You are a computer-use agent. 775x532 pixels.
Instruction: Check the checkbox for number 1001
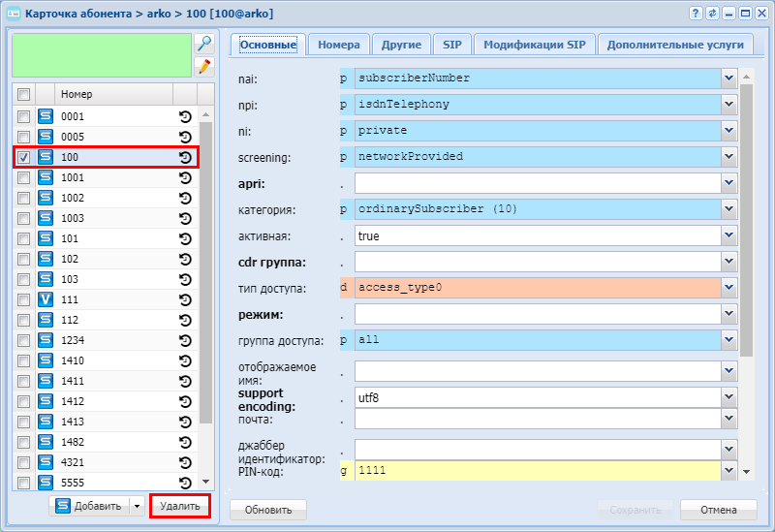[x=24, y=177]
